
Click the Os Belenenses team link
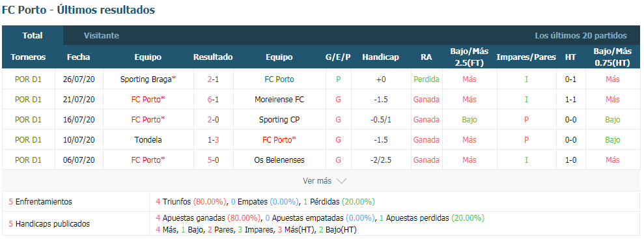[x=279, y=160]
